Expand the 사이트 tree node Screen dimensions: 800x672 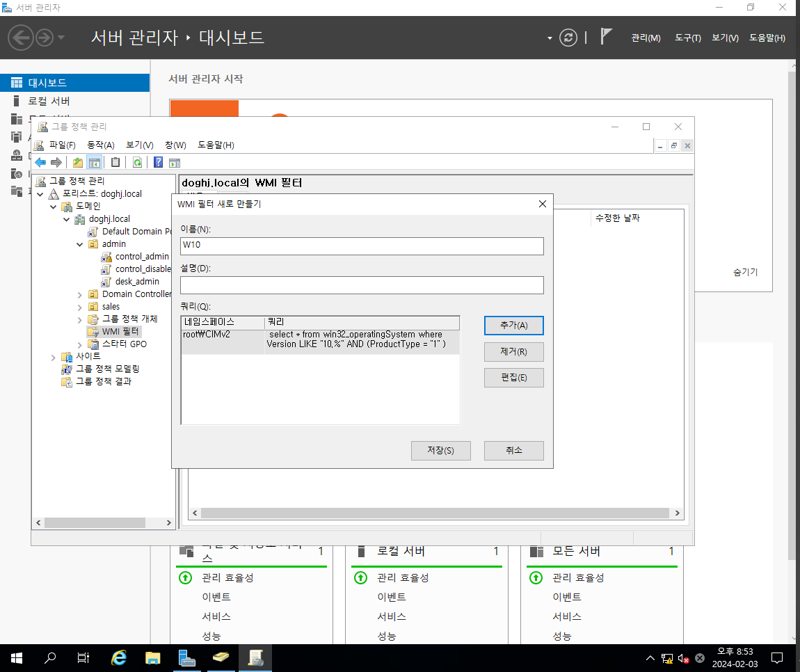[x=53, y=358]
